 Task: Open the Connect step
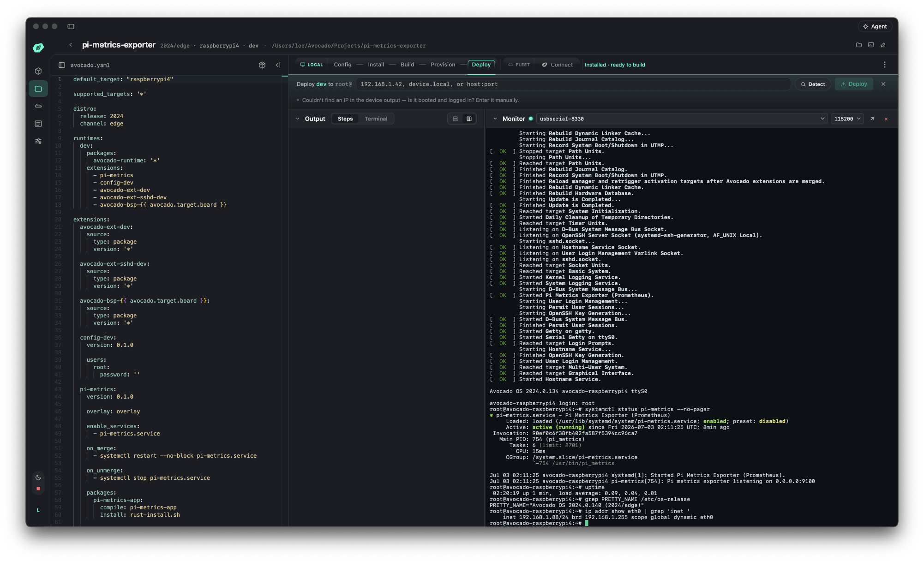[x=557, y=65]
